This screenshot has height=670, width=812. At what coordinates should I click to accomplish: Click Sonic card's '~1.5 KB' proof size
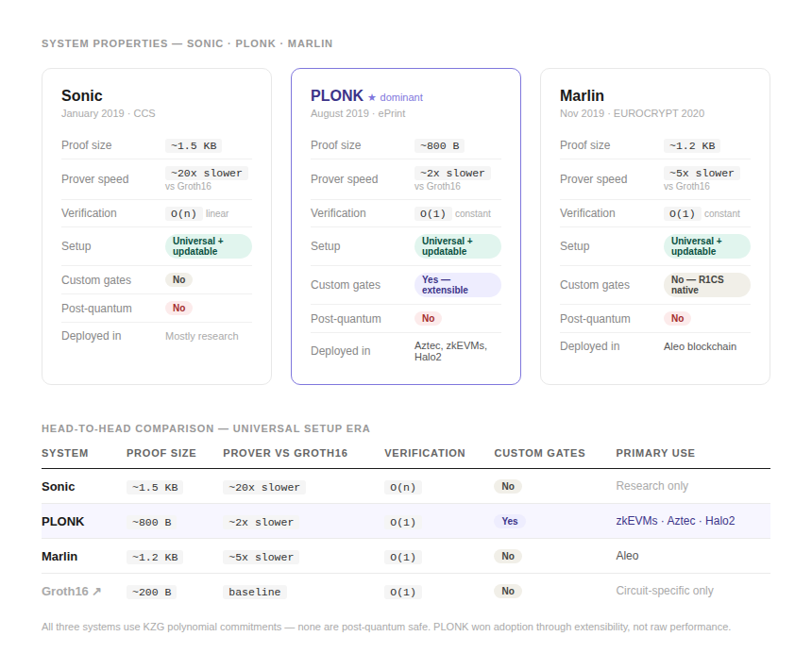coord(194,146)
